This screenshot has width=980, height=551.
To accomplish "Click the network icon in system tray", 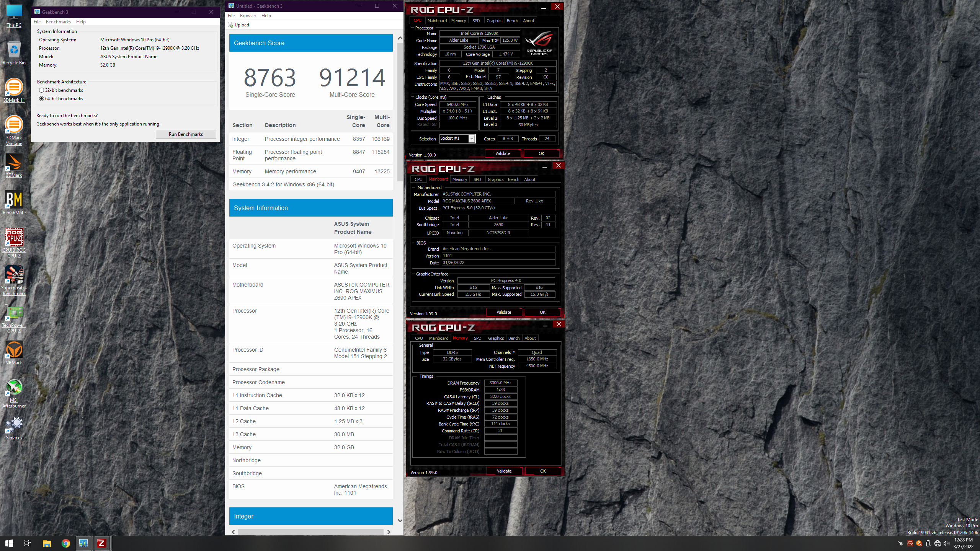I will (937, 543).
